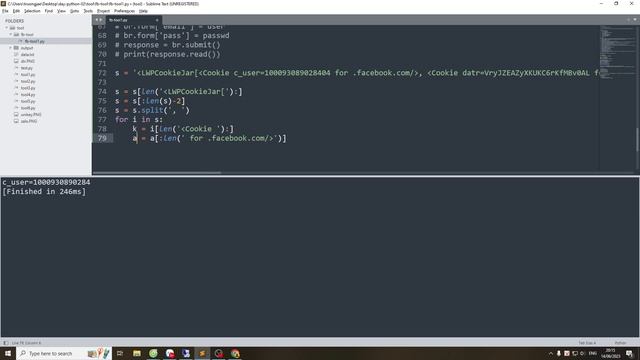Collapse the top-level tool folder

pyautogui.click(x=7, y=28)
